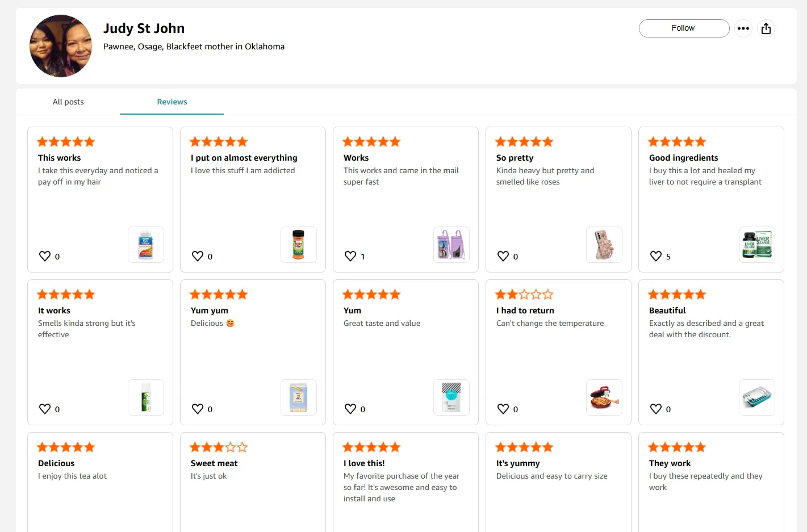
Task: Open Judy St John's profile photo
Action: pos(61,46)
